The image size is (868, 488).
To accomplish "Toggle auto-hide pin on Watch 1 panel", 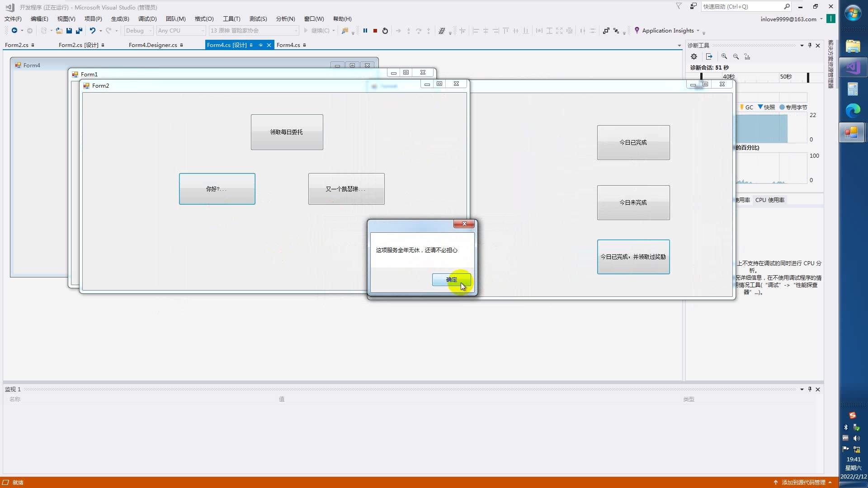I will click(810, 389).
